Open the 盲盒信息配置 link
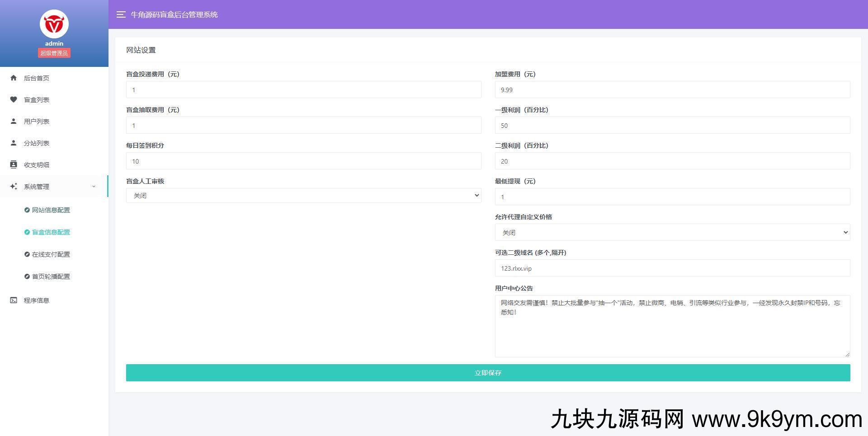 coord(50,232)
